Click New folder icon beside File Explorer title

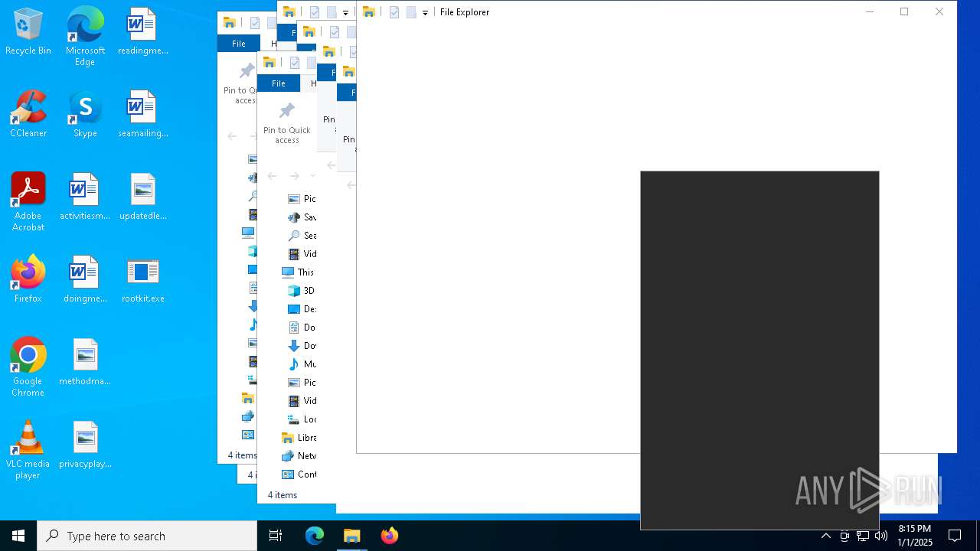pyautogui.click(x=411, y=12)
